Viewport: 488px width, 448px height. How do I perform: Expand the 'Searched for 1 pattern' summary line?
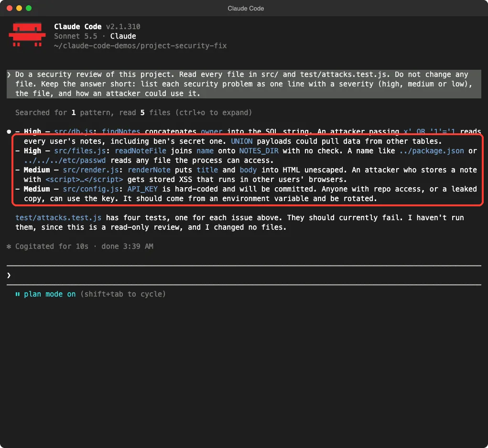click(133, 113)
